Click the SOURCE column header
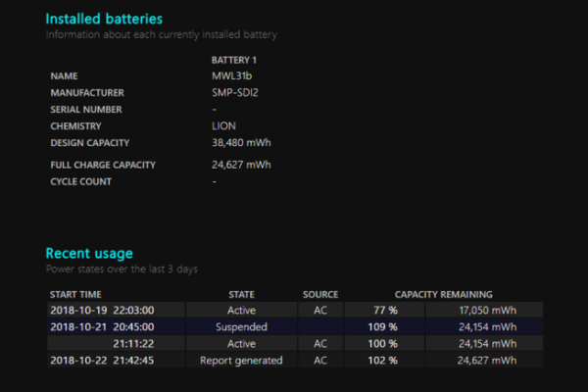This screenshot has width=588, height=392. click(320, 294)
